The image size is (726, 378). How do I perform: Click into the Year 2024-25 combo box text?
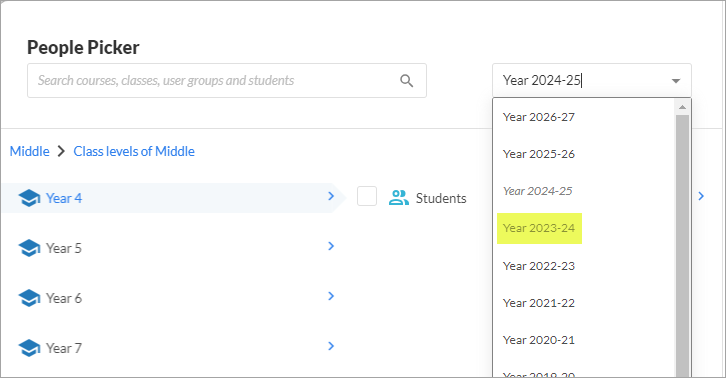tap(542, 81)
